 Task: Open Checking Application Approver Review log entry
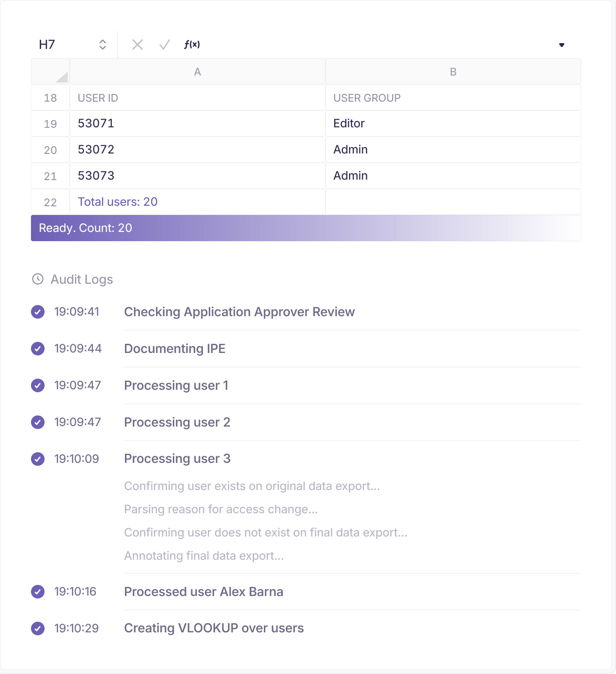pos(239,312)
